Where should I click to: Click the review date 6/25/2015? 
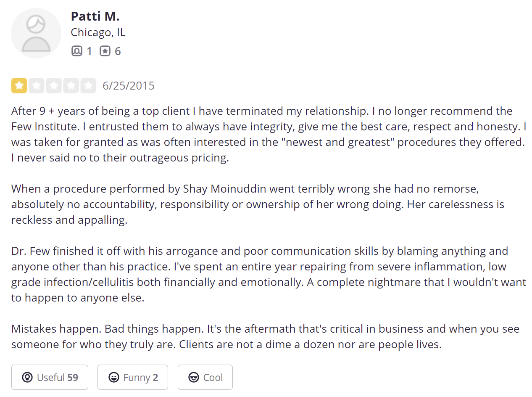click(129, 86)
